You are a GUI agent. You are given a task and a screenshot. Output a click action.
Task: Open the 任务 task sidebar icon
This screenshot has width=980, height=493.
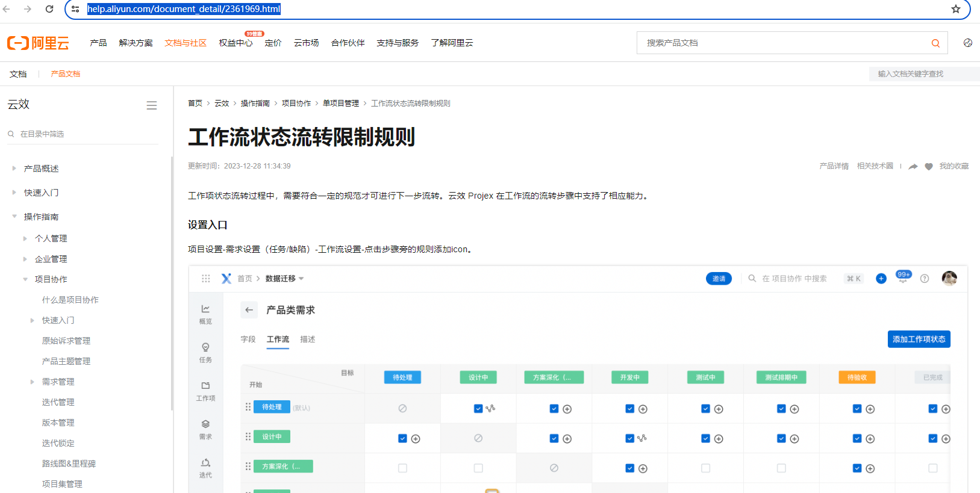(205, 353)
